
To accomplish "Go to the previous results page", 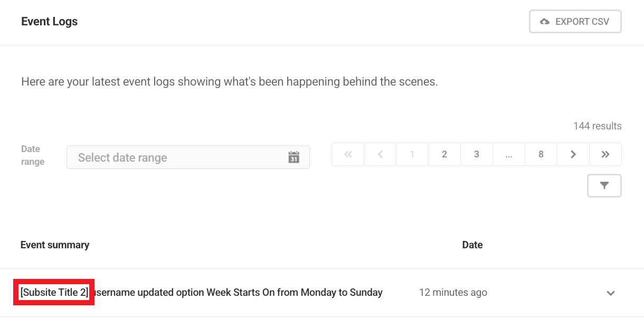I will [x=380, y=154].
